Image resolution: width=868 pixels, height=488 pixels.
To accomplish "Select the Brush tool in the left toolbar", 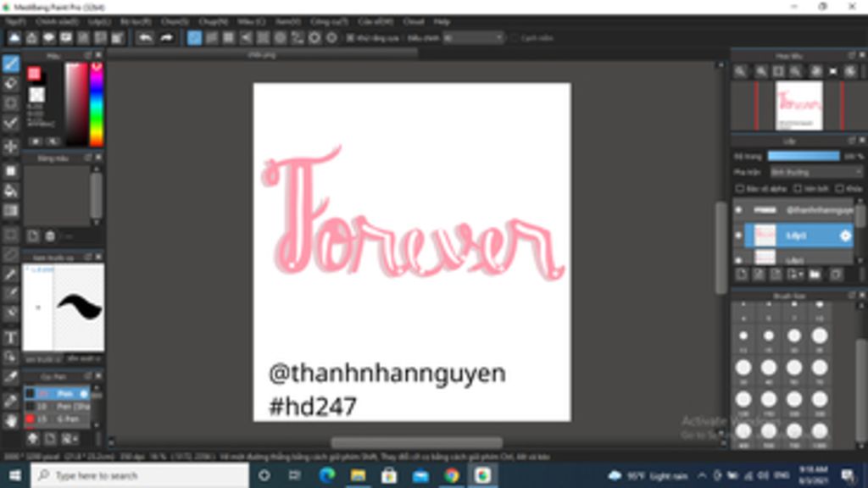I will coord(10,64).
